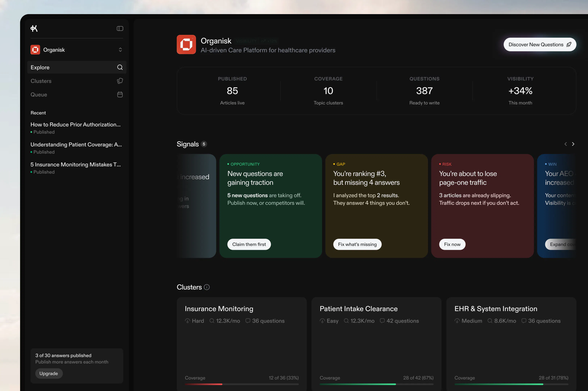Click the search icon next to Explore
Screen dimensions: 588x391
coord(120,67)
